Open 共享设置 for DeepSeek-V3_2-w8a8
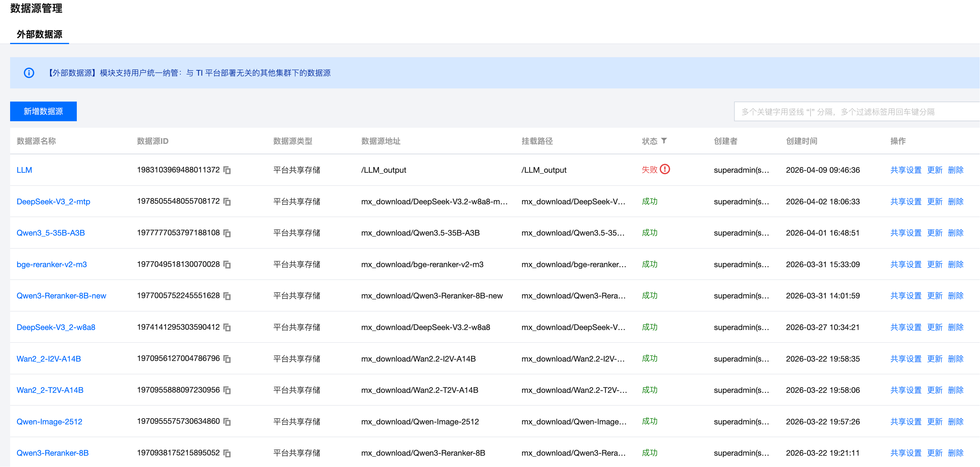The image size is (980, 467). [906, 327]
